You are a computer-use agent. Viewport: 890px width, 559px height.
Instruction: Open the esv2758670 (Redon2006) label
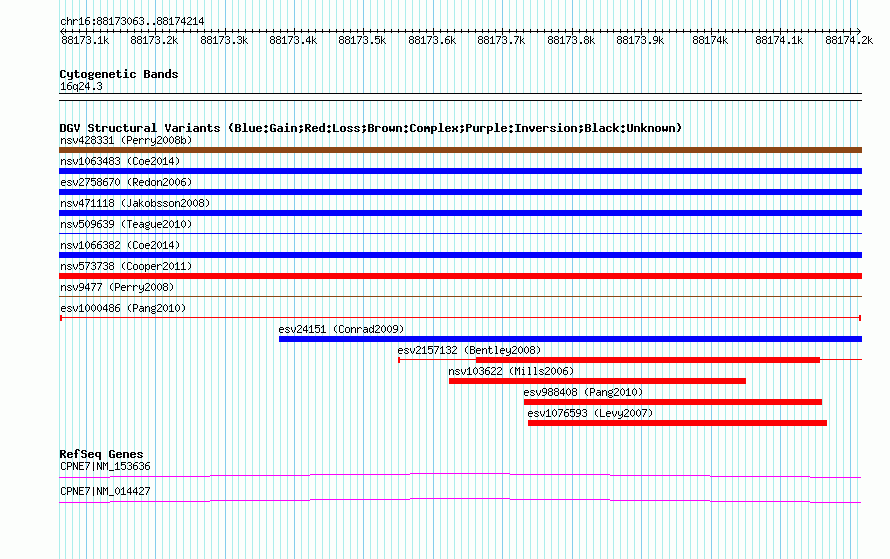[126, 182]
